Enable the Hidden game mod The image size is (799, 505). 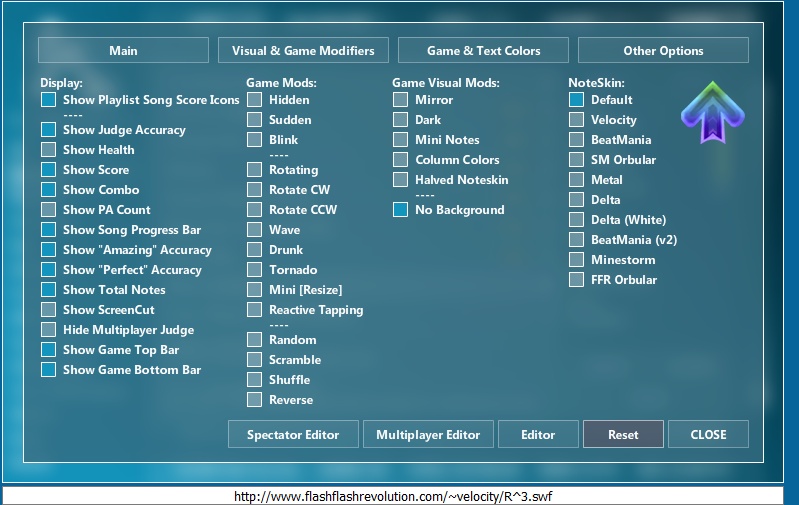(254, 100)
